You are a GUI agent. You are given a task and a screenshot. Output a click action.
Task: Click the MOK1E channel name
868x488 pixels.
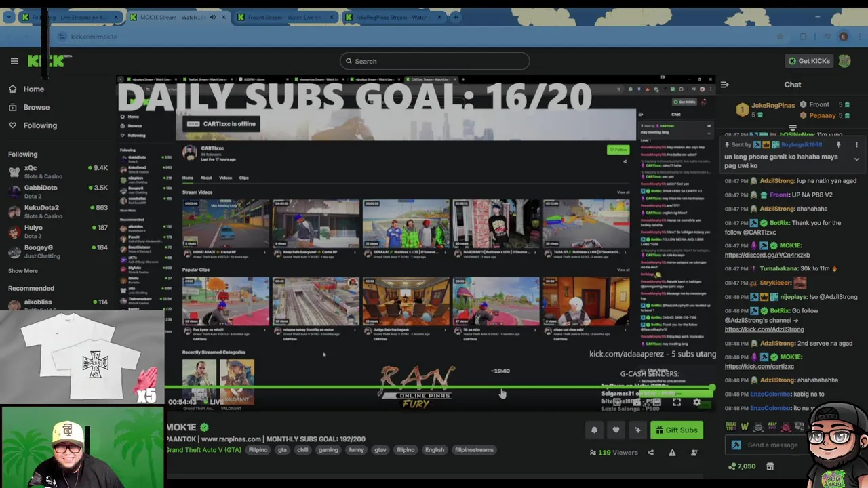tap(181, 428)
